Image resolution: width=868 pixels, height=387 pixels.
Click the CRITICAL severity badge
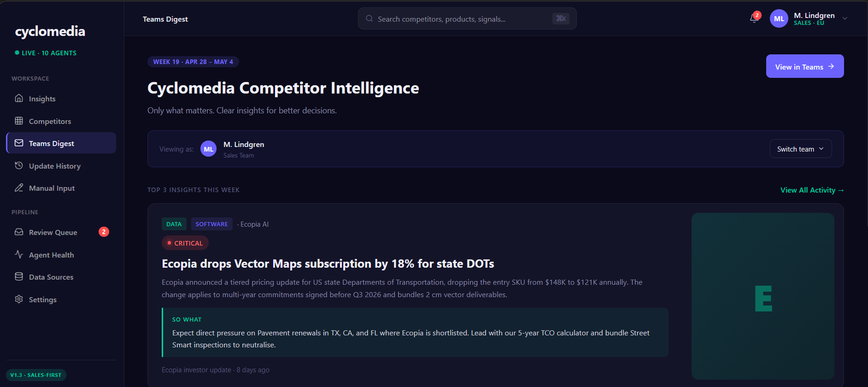[185, 243]
